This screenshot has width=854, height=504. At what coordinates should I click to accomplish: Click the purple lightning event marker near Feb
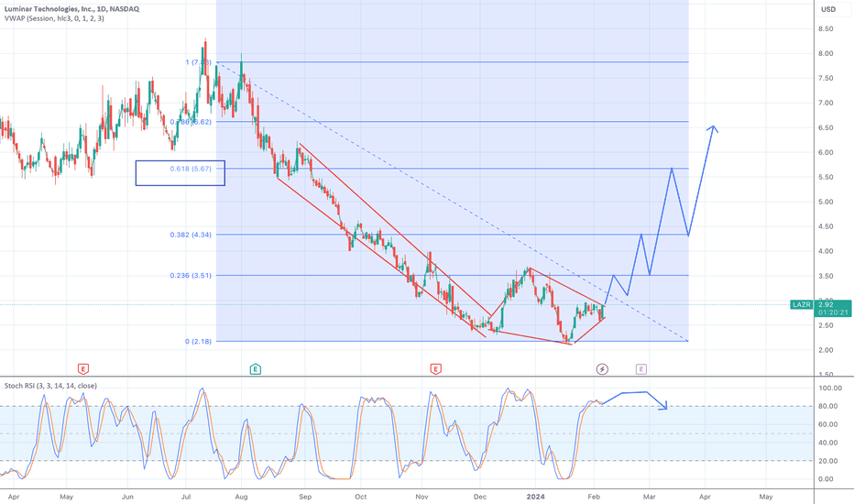tap(602, 369)
